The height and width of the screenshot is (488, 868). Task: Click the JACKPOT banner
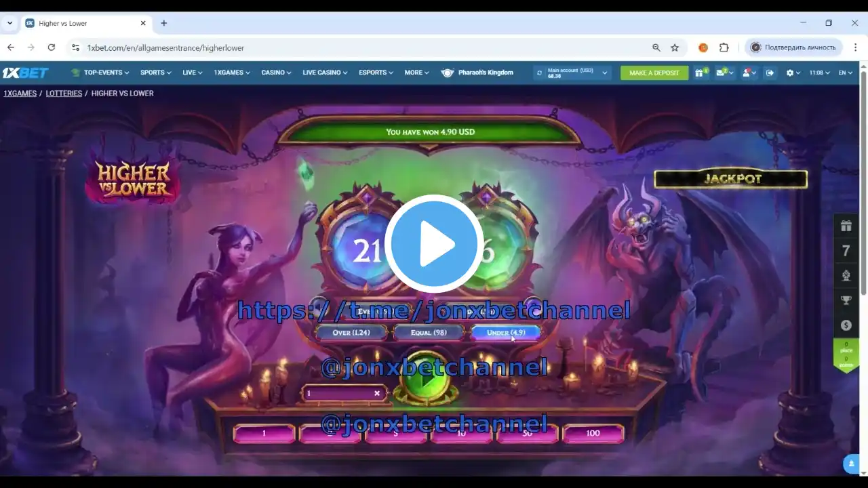(731, 179)
